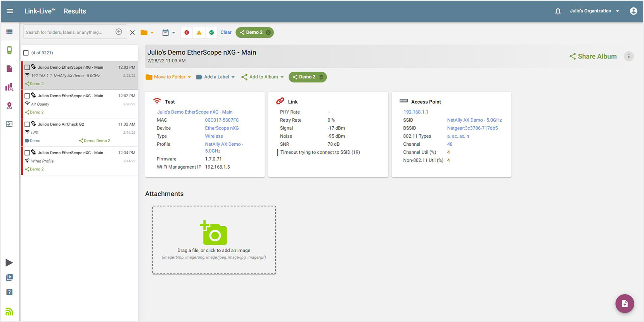The width and height of the screenshot is (644, 322).
Task: Click the floating add file button
Action: tap(625, 304)
